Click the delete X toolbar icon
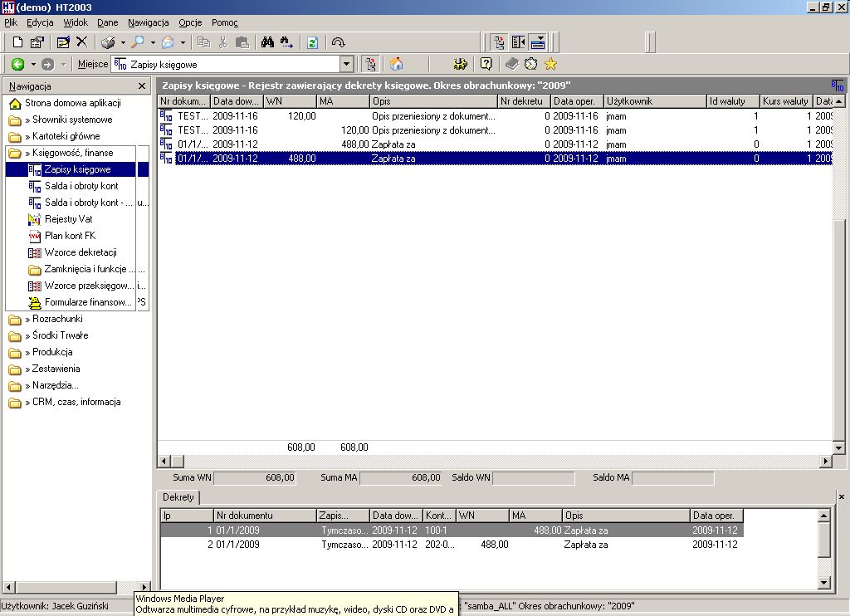The width and height of the screenshot is (850, 616). coord(82,42)
